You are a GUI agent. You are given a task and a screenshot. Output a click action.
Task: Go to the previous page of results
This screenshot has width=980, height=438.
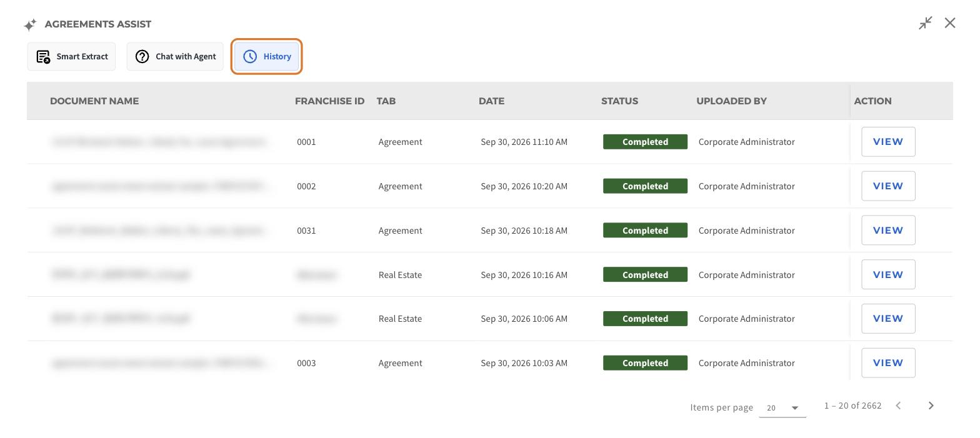[898, 406]
